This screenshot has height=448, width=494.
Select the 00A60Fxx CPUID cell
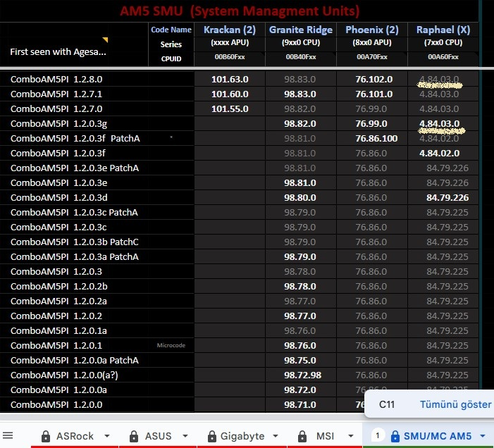(443, 57)
